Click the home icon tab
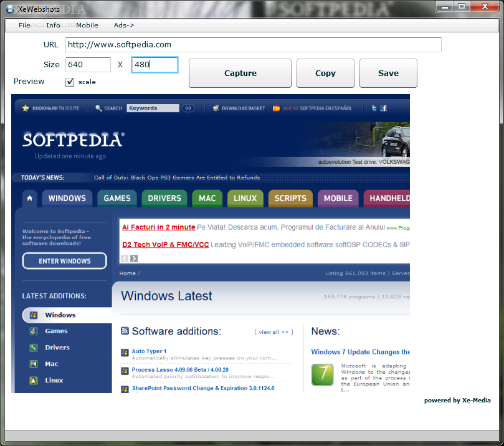504x446 pixels. 29,198
